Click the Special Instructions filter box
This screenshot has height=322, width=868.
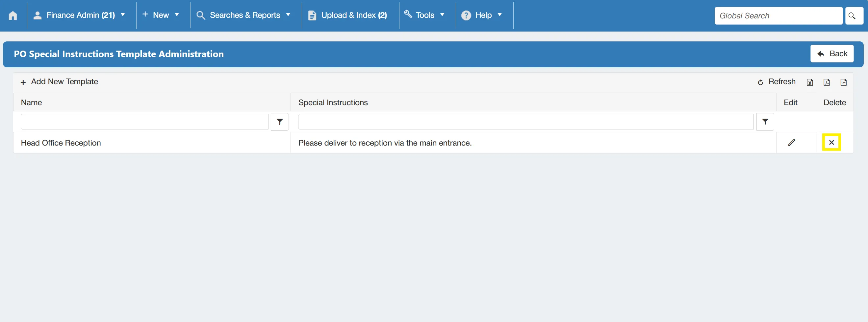point(526,122)
